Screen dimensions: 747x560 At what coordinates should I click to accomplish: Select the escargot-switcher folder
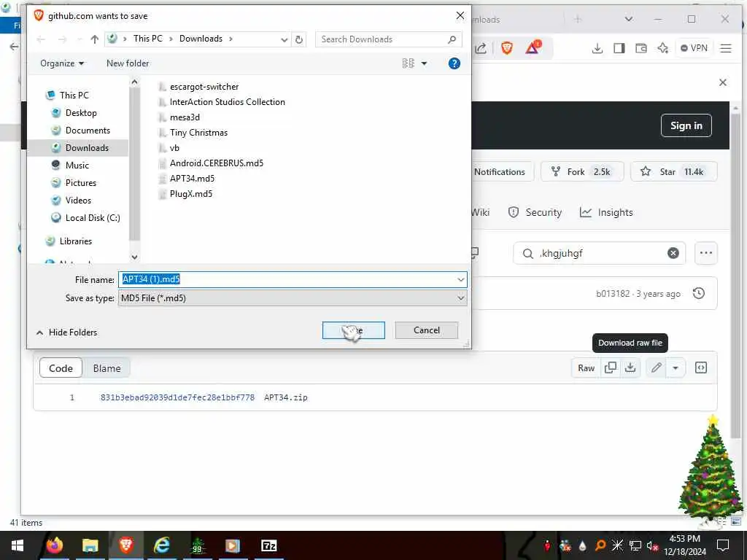coord(204,87)
